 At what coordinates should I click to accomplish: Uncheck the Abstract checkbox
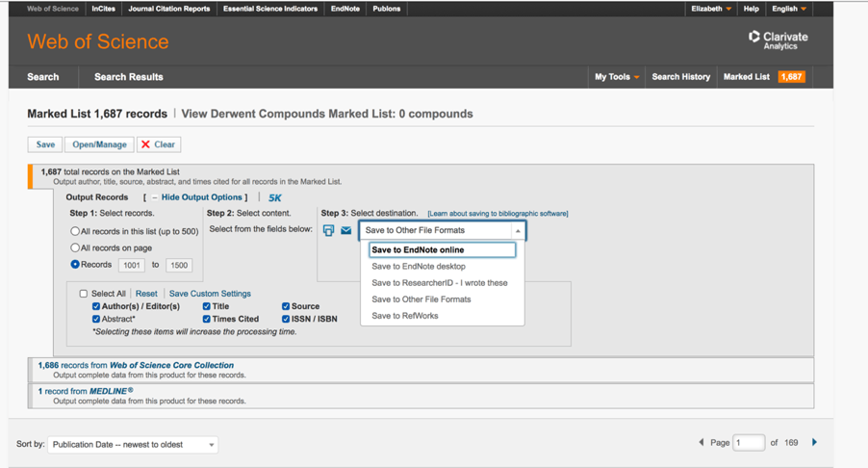coord(96,319)
